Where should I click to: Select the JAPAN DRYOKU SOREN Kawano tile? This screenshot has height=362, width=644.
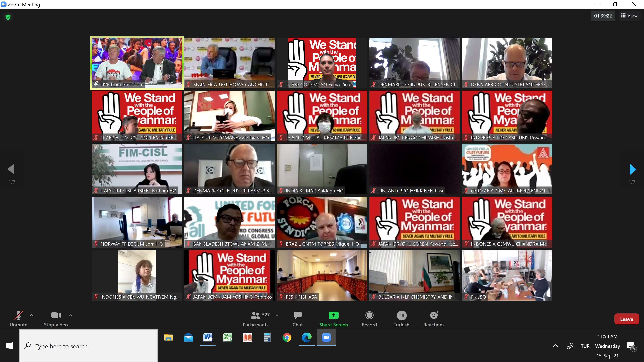click(x=415, y=222)
